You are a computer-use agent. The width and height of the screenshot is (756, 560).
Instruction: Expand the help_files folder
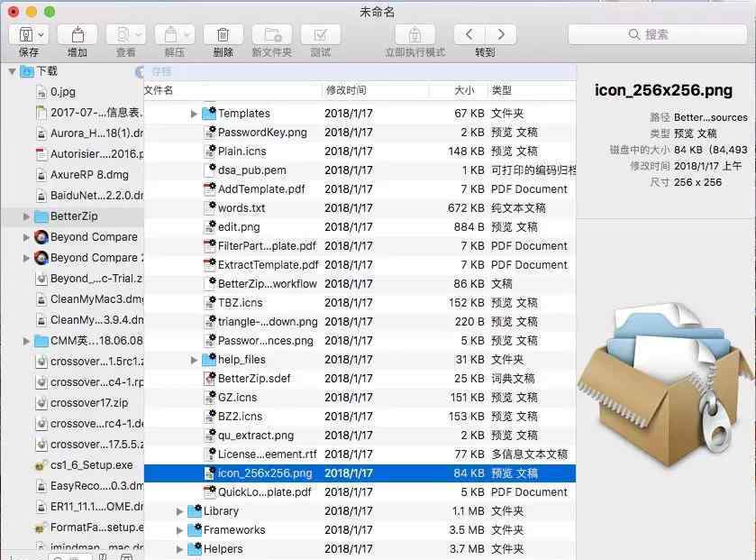[x=194, y=360]
